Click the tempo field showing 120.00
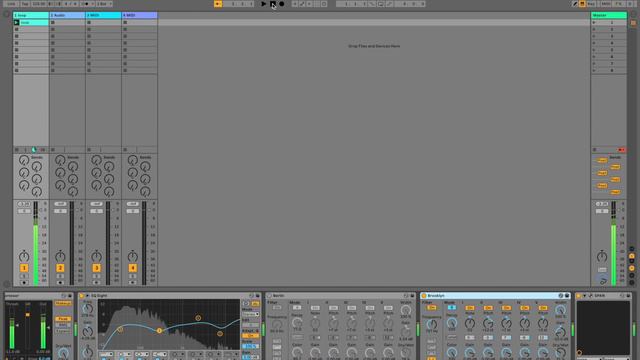The image size is (640, 360). pyautogui.click(x=38, y=4)
